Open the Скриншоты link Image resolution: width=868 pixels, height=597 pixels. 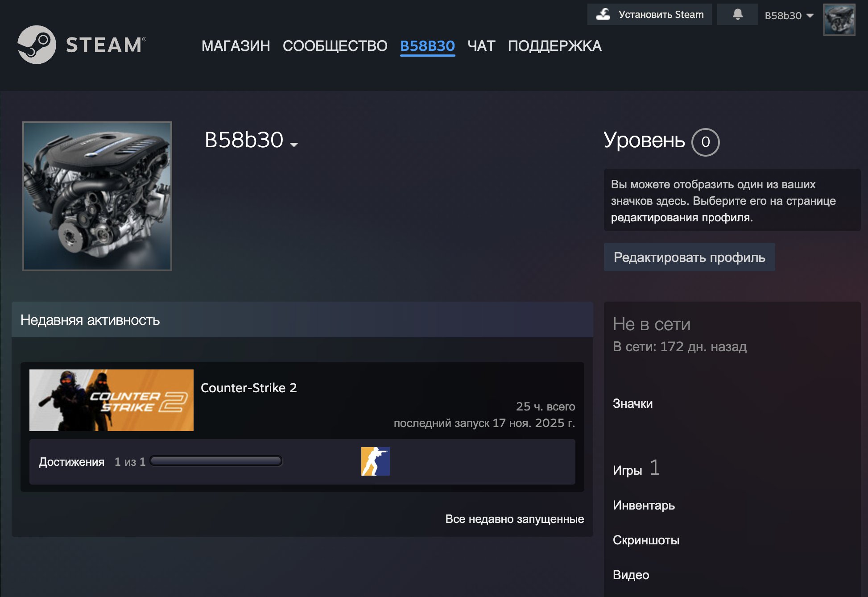point(646,540)
